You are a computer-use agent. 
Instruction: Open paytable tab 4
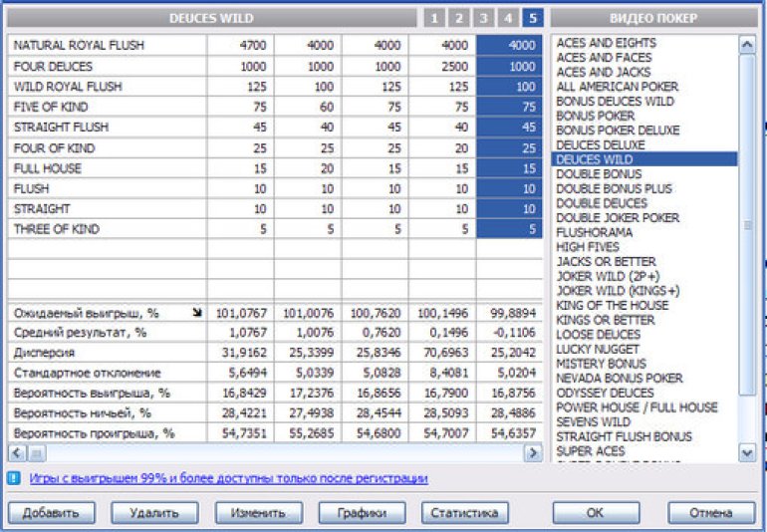pyautogui.click(x=508, y=18)
